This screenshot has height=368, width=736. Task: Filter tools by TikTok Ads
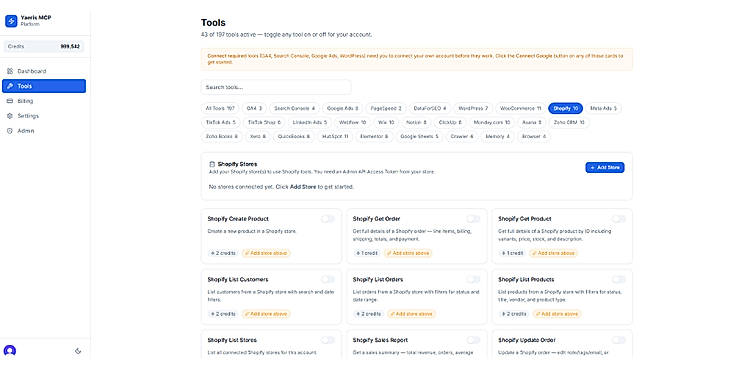click(221, 123)
